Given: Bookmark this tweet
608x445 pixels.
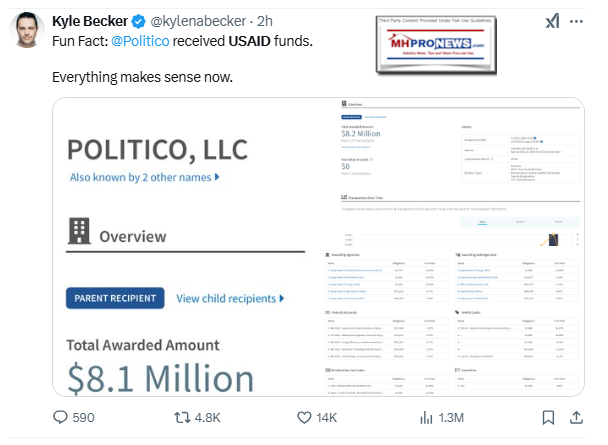Looking at the screenshot, I should click(x=548, y=416).
